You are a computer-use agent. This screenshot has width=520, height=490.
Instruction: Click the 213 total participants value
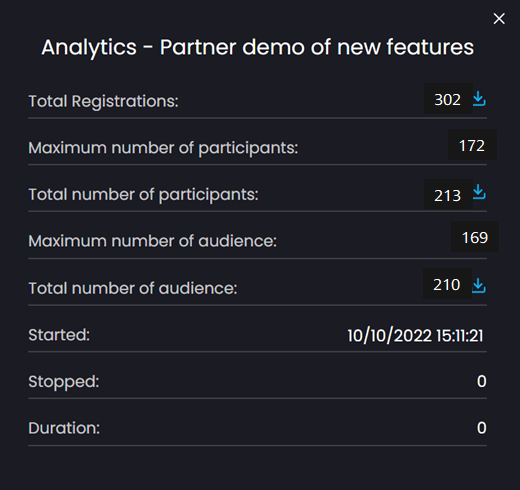[448, 195]
